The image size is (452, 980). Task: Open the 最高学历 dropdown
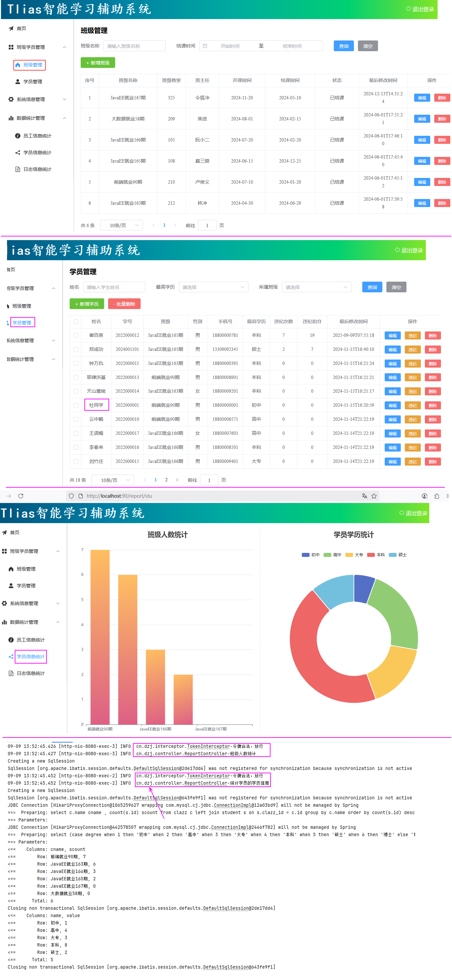(x=213, y=287)
